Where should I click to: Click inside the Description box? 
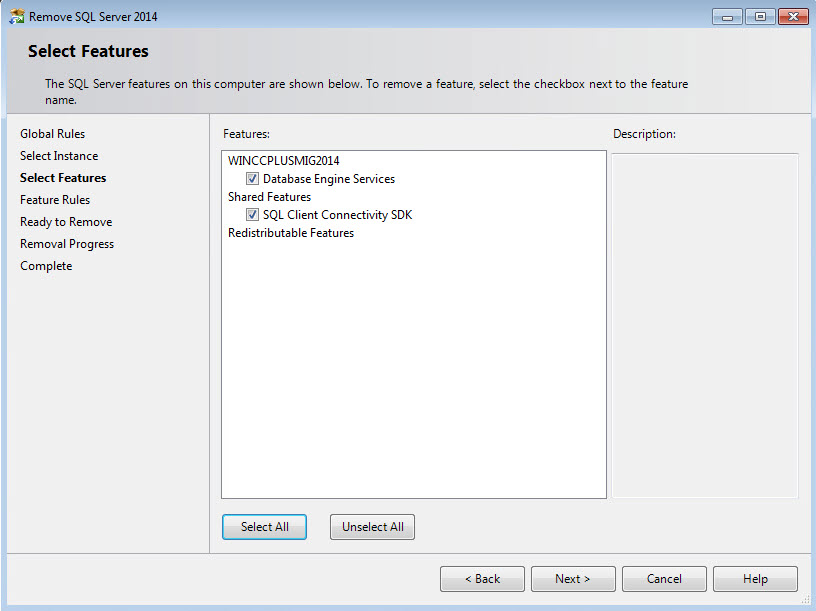click(705, 325)
